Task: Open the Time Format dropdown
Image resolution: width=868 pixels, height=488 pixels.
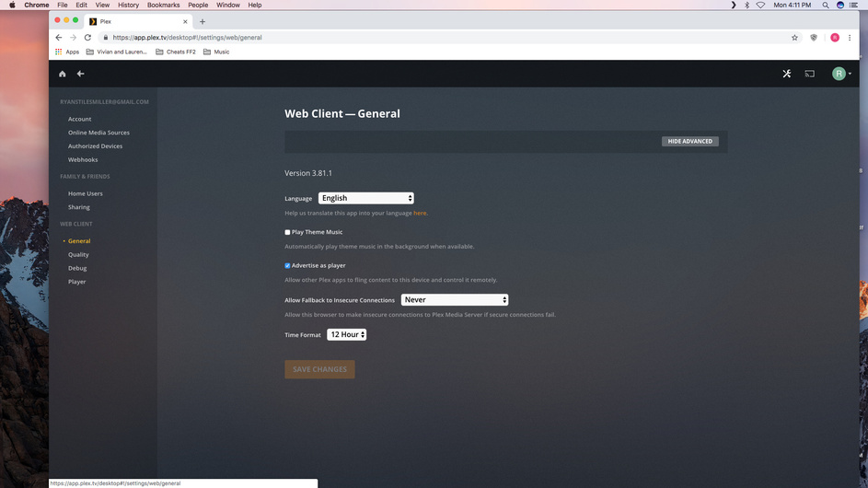Action: (x=346, y=334)
